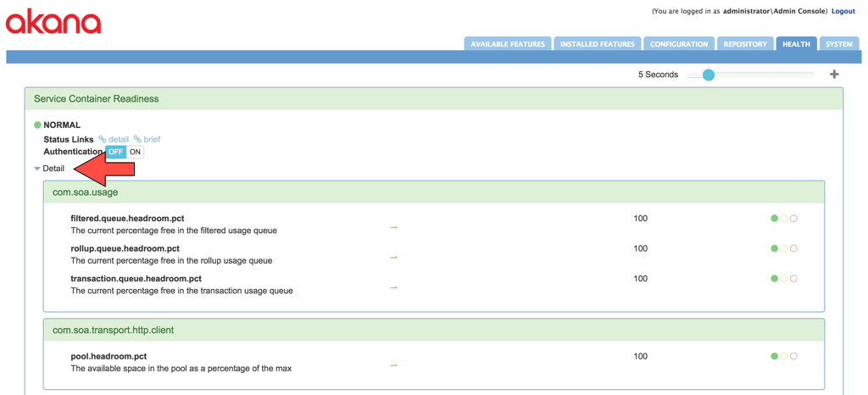Click the rollup.queue.headroom.pct metric name
Image resolution: width=868 pixels, height=395 pixels.
click(125, 249)
